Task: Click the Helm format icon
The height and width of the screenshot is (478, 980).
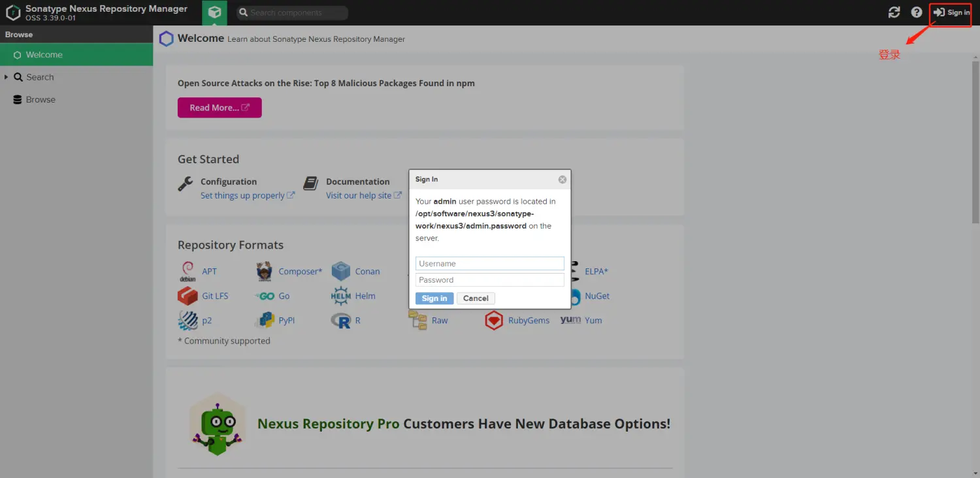Action: pos(341,296)
